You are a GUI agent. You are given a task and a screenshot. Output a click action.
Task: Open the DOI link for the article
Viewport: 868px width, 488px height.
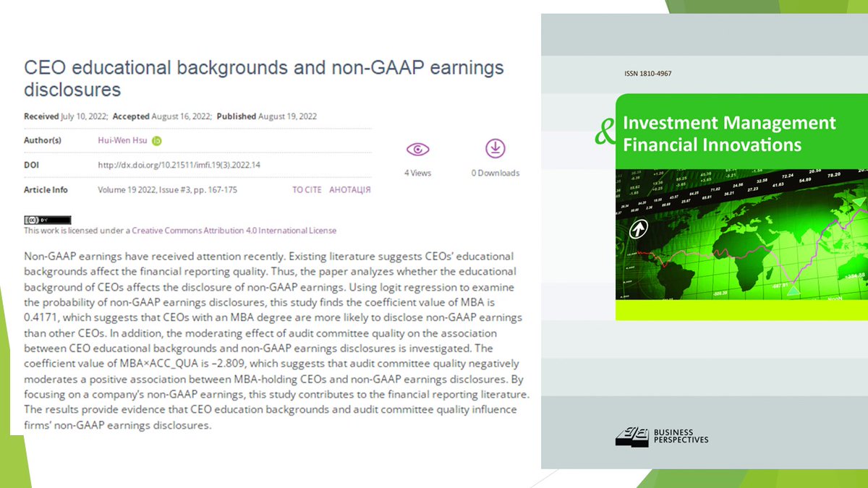click(179, 165)
